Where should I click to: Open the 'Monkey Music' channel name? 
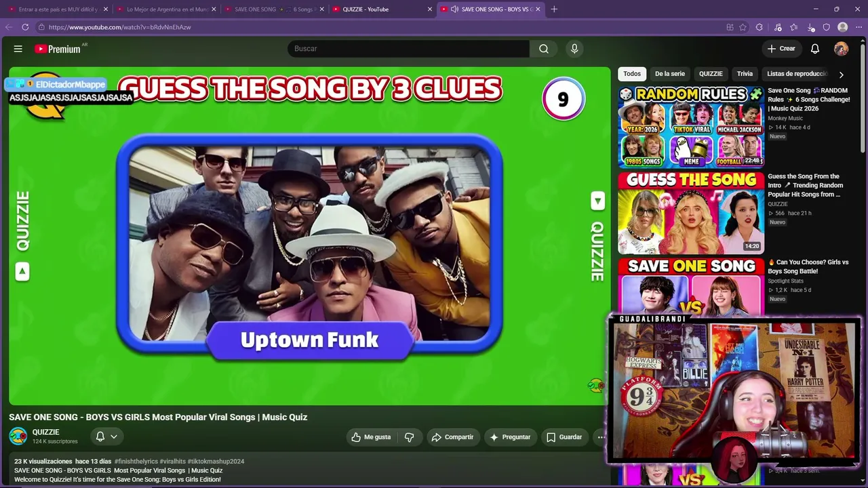[x=785, y=119]
